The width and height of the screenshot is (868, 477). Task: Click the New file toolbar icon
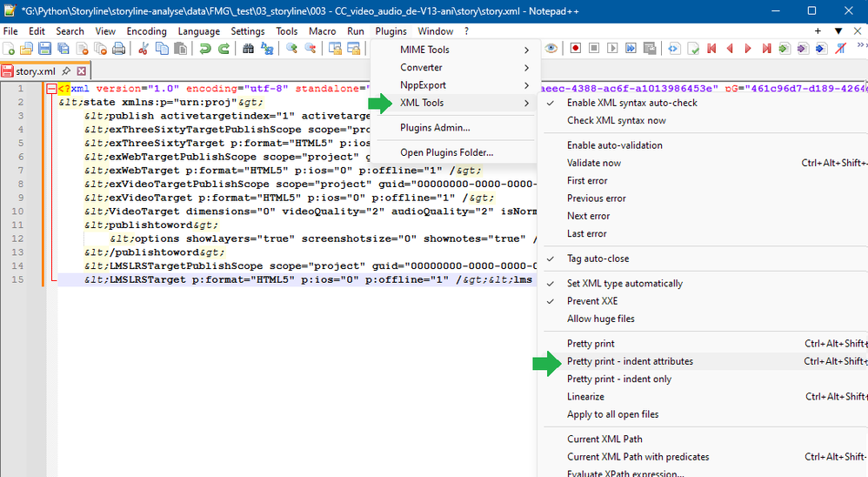click(9, 49)
